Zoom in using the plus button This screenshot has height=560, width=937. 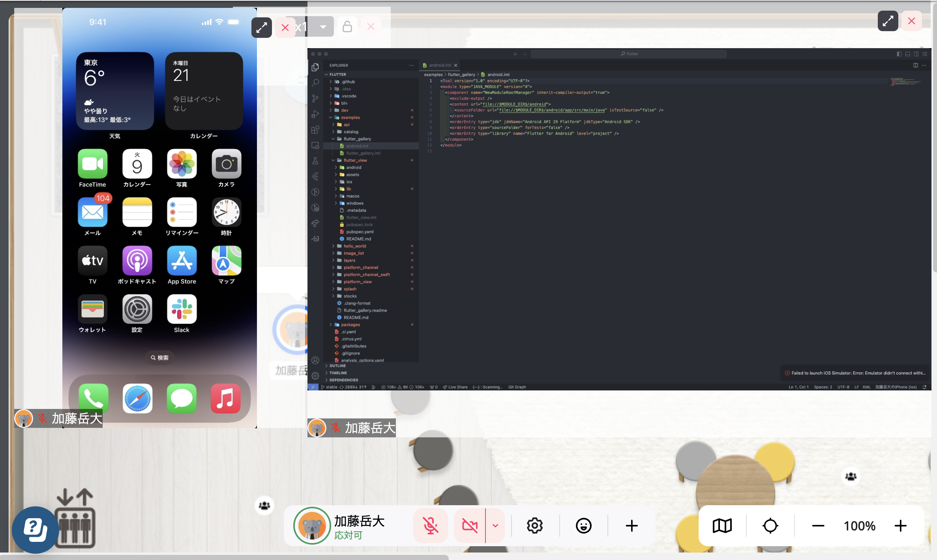coord(900,526)
